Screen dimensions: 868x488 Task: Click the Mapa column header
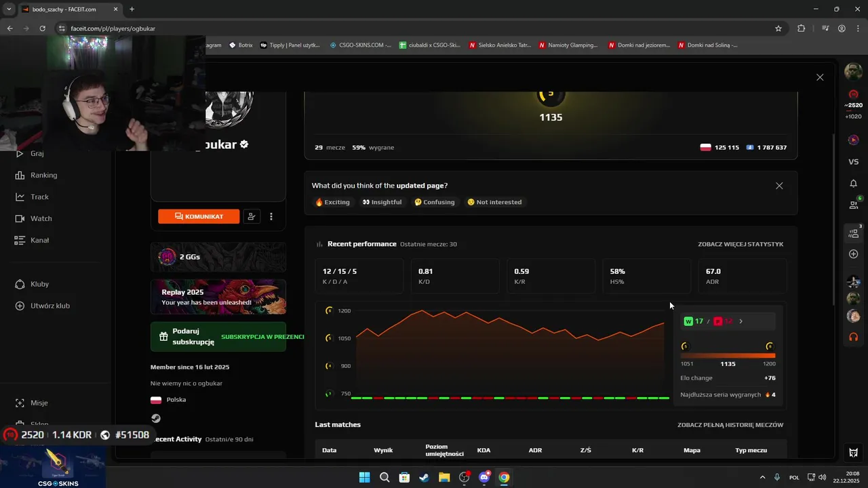(x=692, y=450)
